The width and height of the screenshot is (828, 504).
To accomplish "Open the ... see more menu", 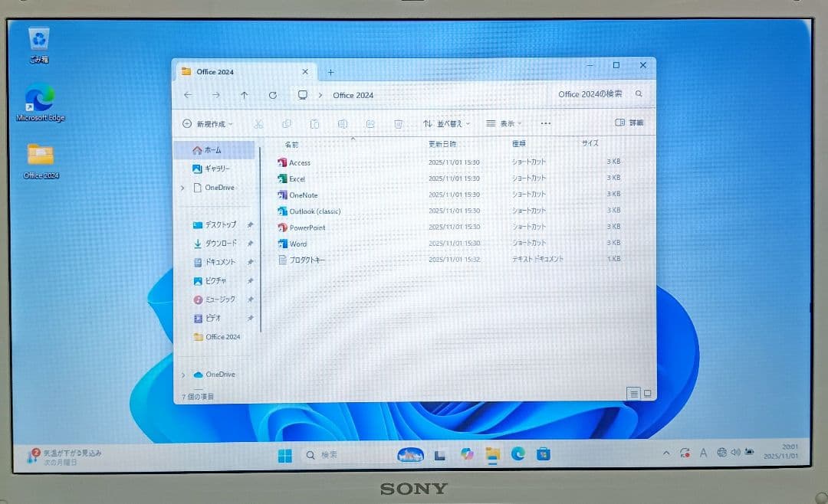I will click(546, 123).
